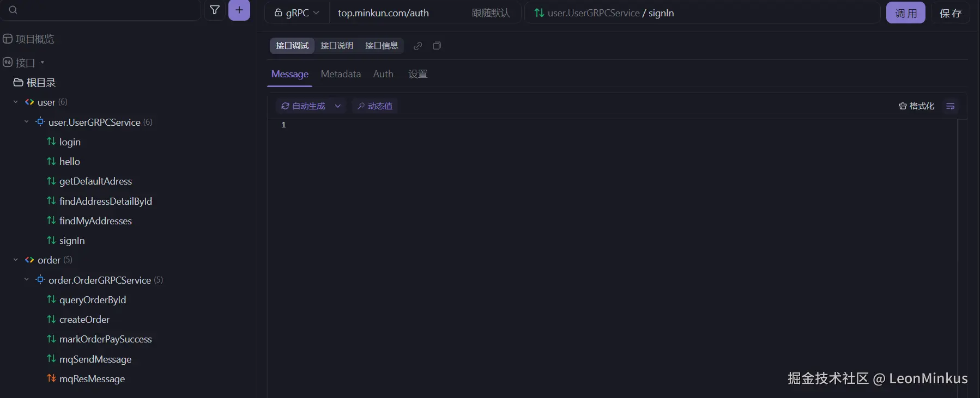Click the signIn method arrows icon

51,240
